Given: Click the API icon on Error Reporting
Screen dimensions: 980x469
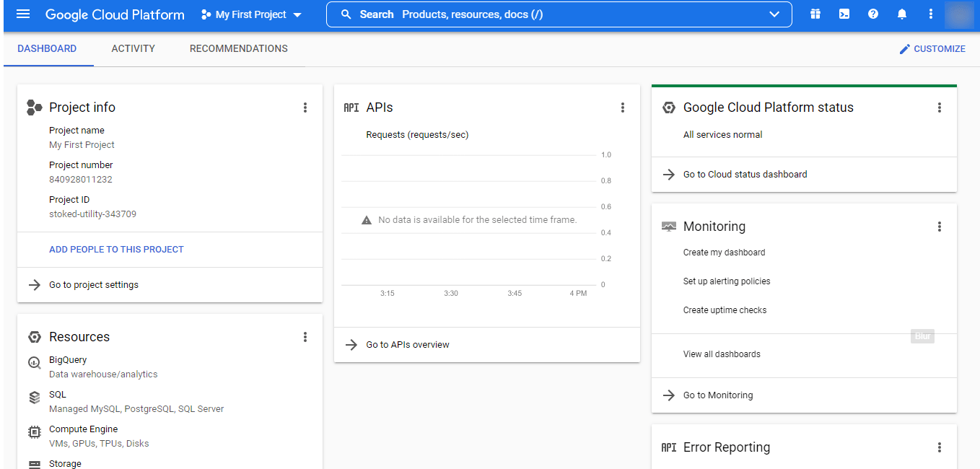Looking at the screenshot, I should tap(669, 447).
